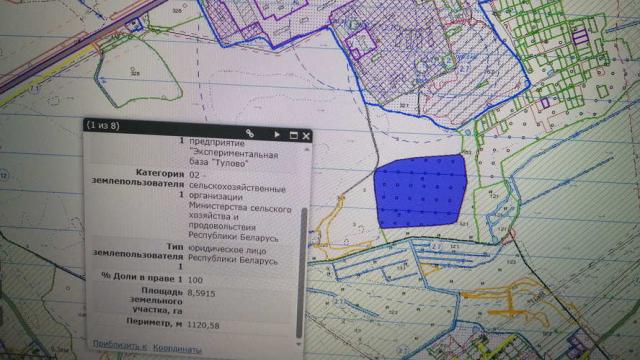
Task: Click the popup scroll-up arrow
Action: tap(307, 149)
